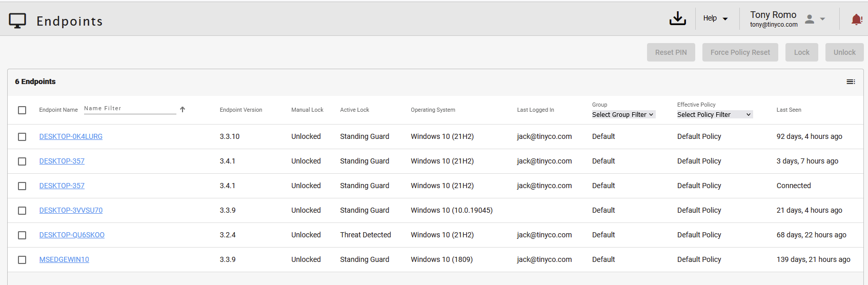Open the Help dropdown menu

coord(715,18)
